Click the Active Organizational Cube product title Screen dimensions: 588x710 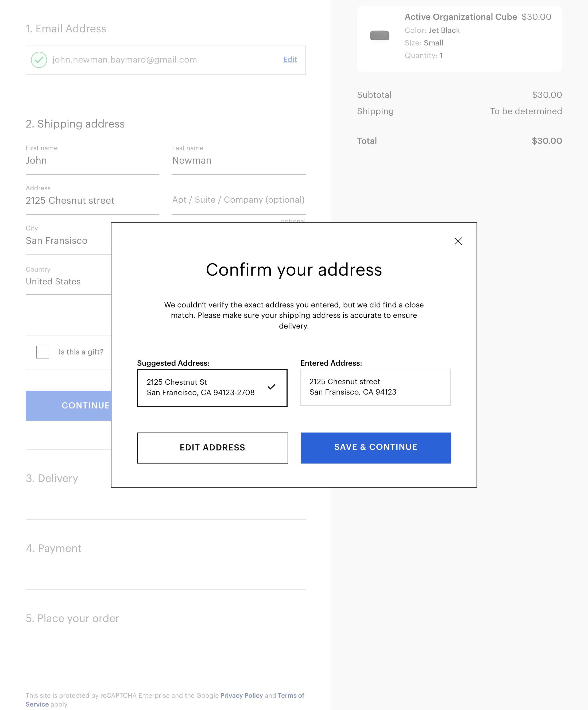[461, 17]
